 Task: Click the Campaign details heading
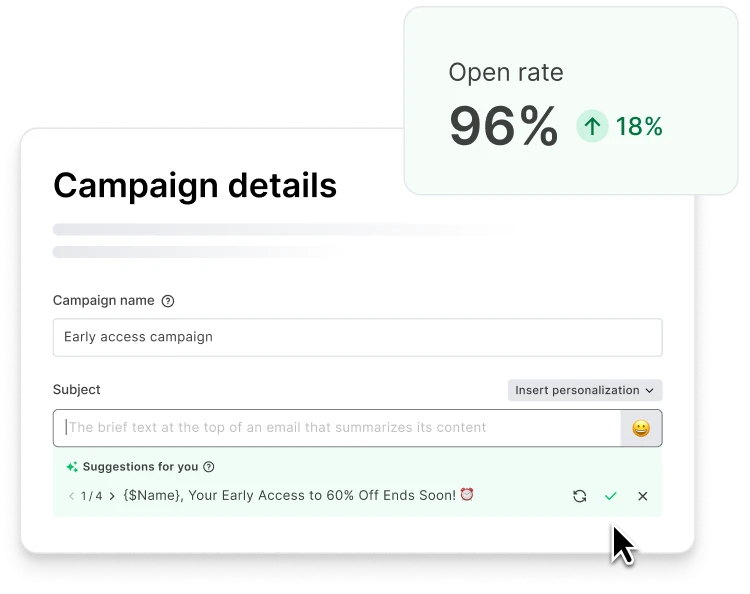pos(195,185)
